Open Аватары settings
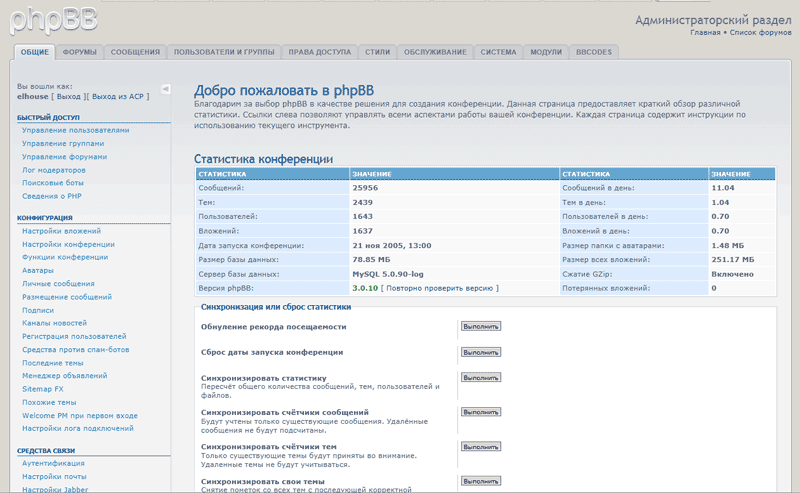800x493 pixels. click(38, 270)
